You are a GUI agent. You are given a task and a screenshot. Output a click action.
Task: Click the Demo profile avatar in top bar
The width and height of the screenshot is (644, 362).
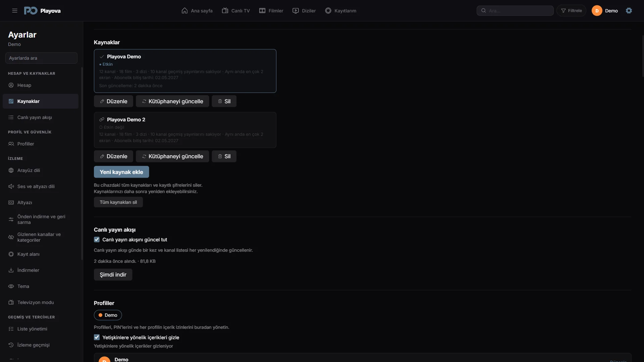tap(597, 11)
